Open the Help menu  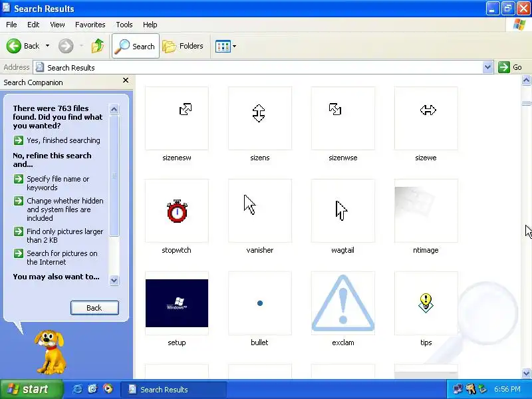(x=150, y=25)
